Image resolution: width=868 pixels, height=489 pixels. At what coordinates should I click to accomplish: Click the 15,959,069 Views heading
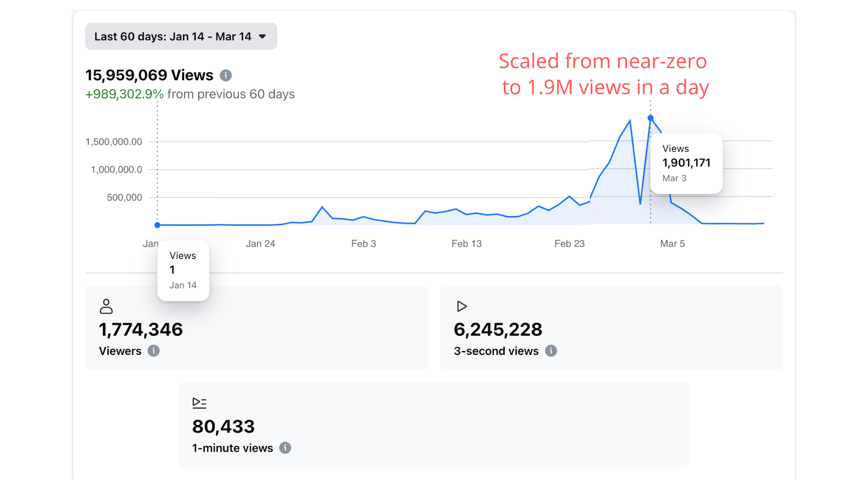(x=149, y=75)
